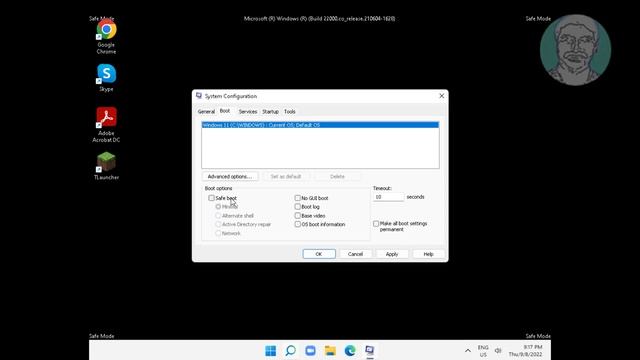Enable the Base video checkbox
The height and width of the screenshot is (360, 640).
[298, 216]
